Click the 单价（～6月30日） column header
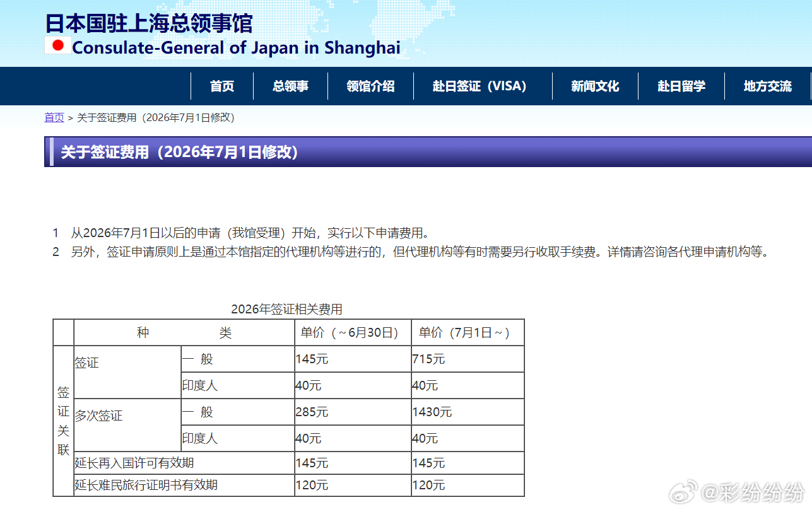812x512 pixels. point(353,332)
